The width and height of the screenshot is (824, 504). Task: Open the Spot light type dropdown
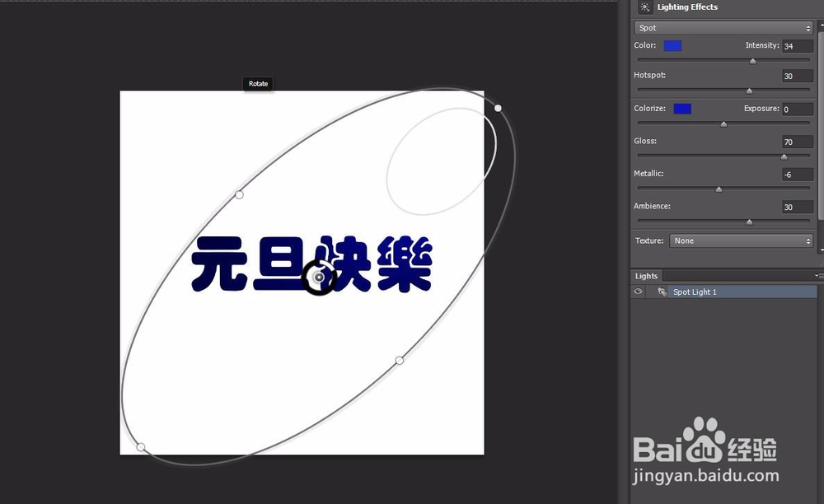click(x=723, y=28)
